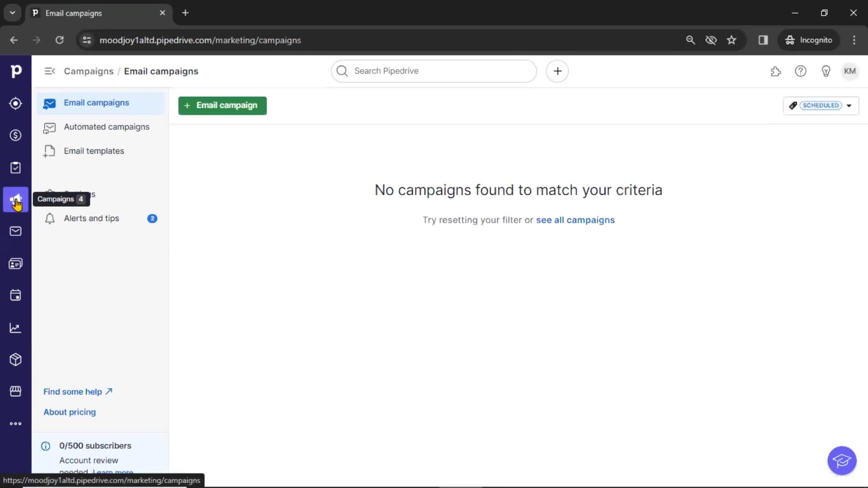The image size is (868, 488).
Task: Click the see all campaigns link
Action: click(x=576, y=220)
